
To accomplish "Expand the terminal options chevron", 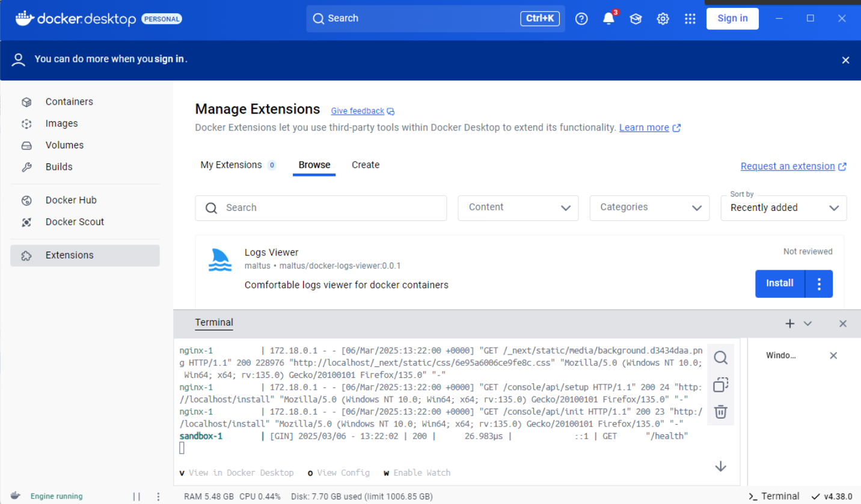I will (x=807, y=324).
